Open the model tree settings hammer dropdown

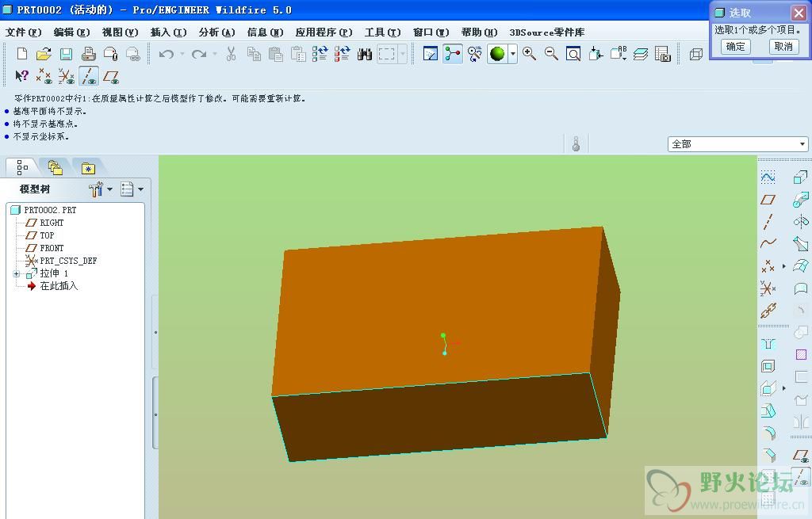point(101,189)
